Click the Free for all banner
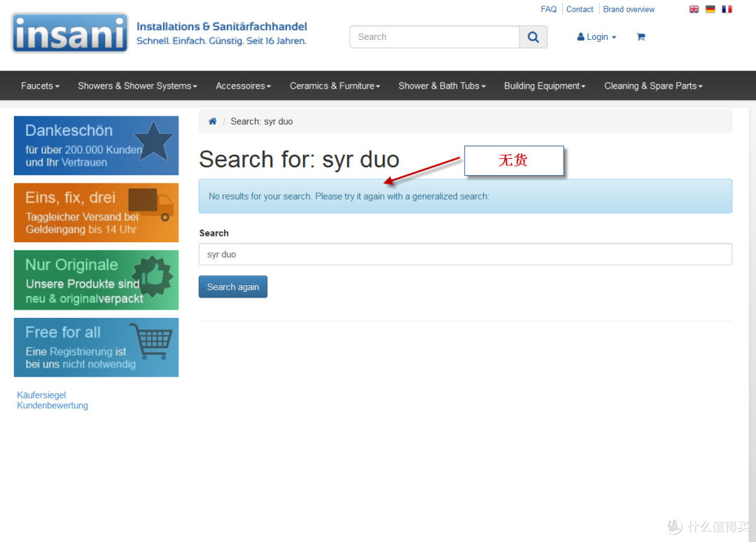Screen dimensions: 756x542 96,347
